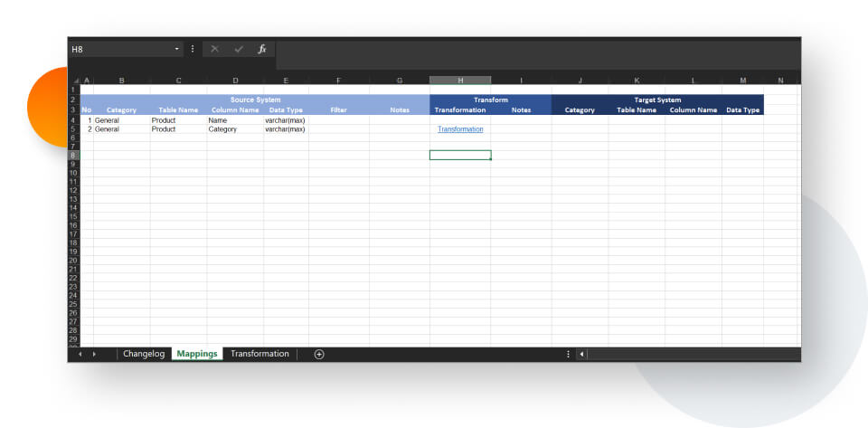Click the formula bar resize dots handle

[193, 49]
